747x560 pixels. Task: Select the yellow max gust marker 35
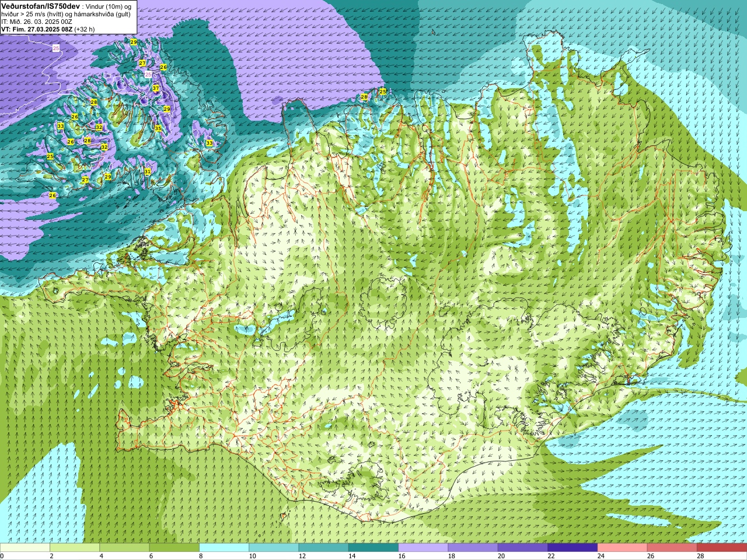tap(158, 128)
